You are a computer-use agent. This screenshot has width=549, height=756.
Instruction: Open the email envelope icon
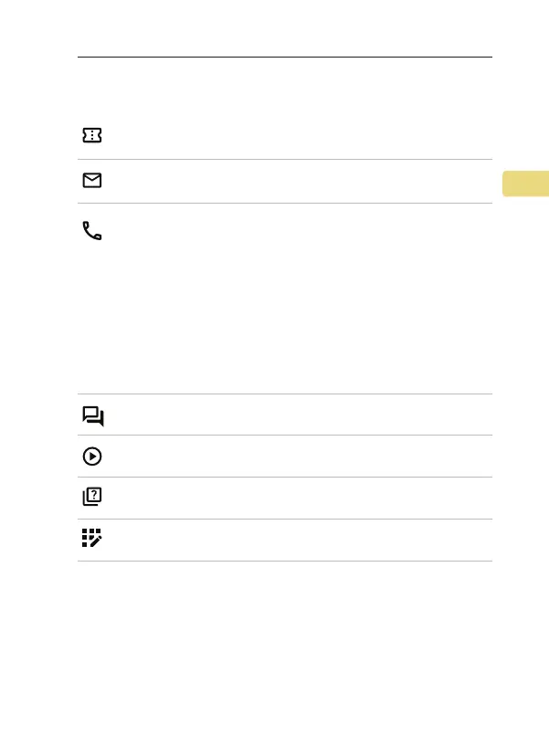point(92,181)
